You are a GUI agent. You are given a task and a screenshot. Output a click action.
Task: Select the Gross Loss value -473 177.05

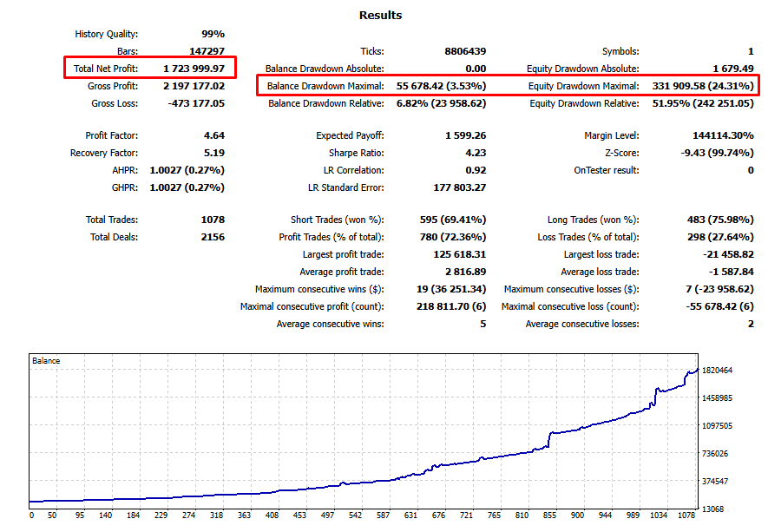click(x=196, y=103)
